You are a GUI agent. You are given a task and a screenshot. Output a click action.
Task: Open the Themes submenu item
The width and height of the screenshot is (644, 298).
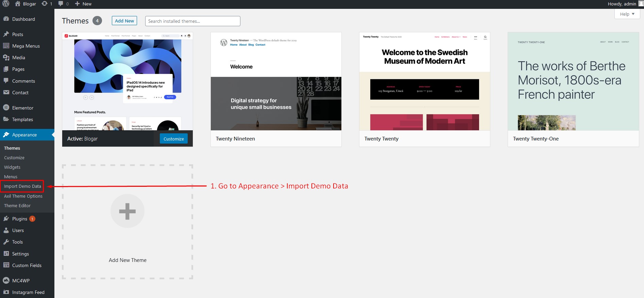click(12, 148)
